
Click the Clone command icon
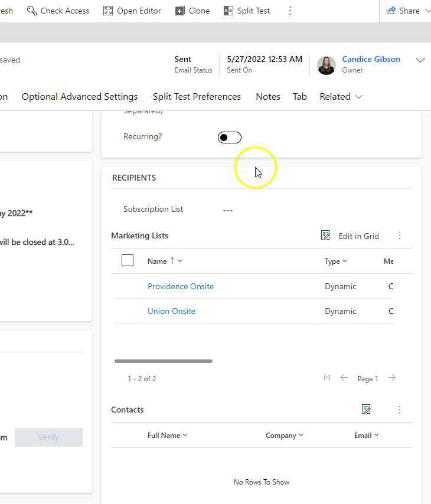[x=179, y=11]
